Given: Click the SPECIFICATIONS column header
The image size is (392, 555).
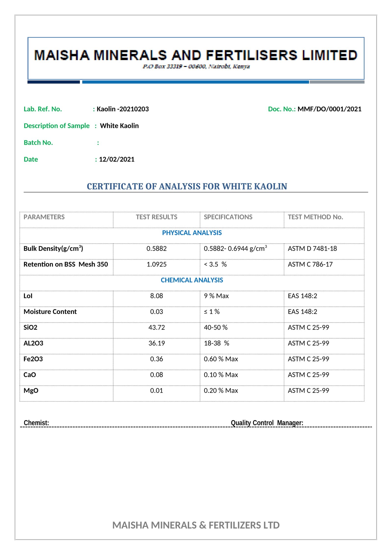Looking at the screenshot, I should (x=228, y=217).
